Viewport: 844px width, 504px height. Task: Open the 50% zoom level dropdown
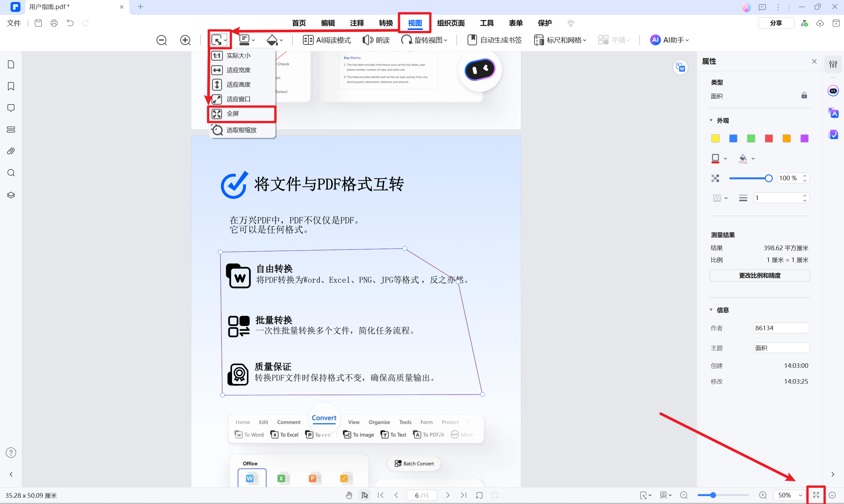(789, 495)
